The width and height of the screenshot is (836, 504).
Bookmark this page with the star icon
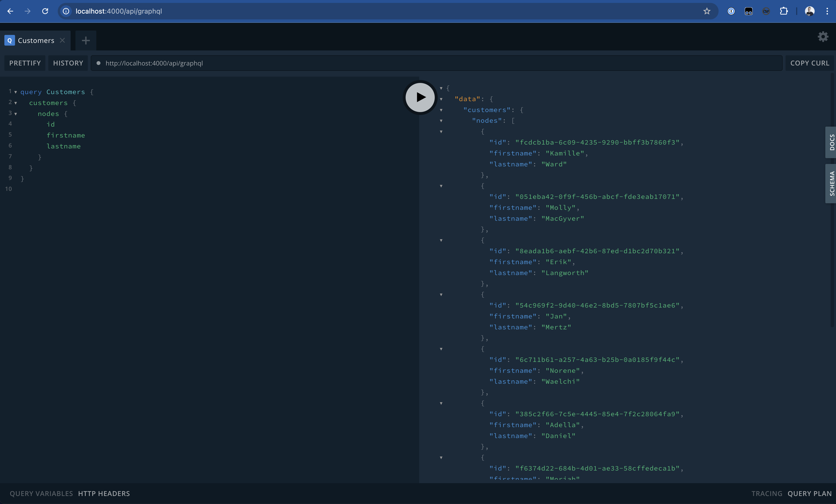coord(707,11)
